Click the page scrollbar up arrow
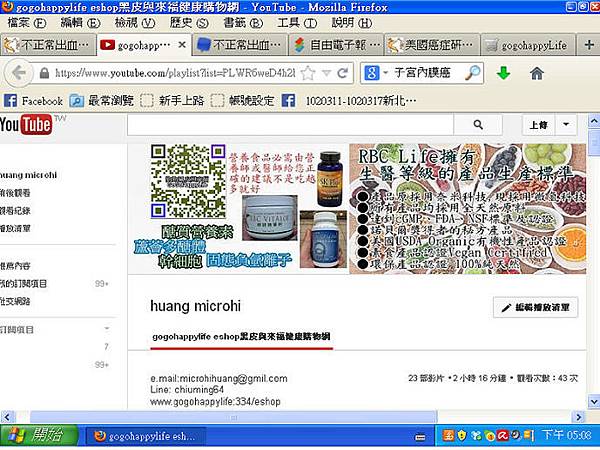600x450 pixels. (x=594, y=122)
